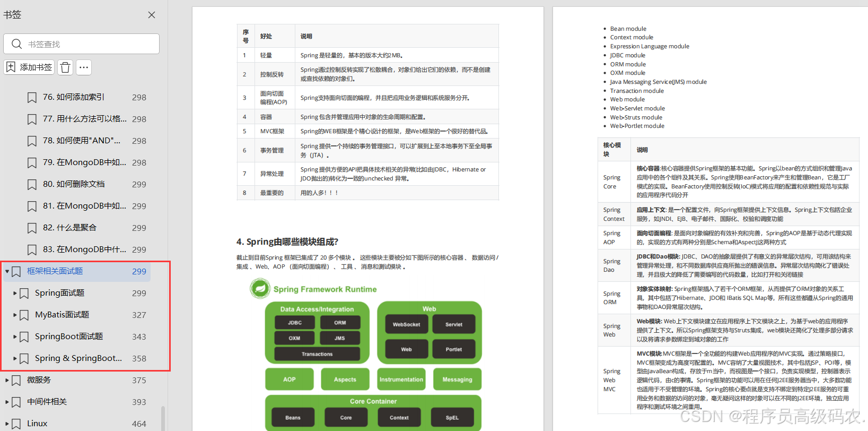Image resolution: width=868 pixels, height=431 pixels.
Task: Click bookmark icon of 82. 什么是聚合
Action: click(x=32, y=228)
